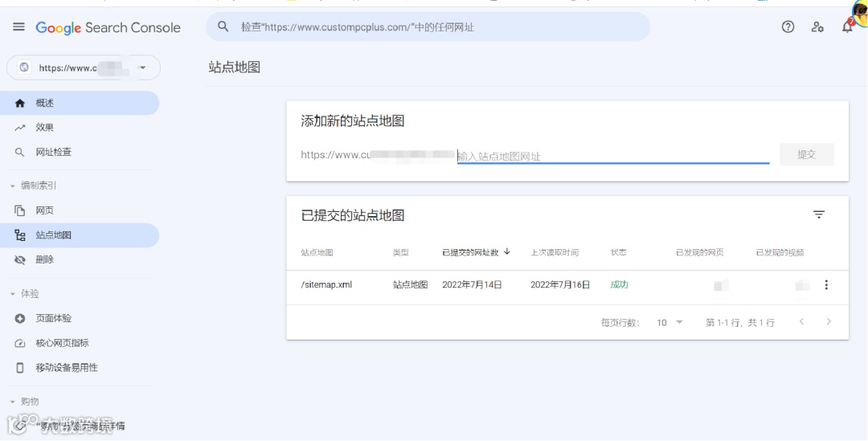Click the globe icon in property selector

point(24,67)
